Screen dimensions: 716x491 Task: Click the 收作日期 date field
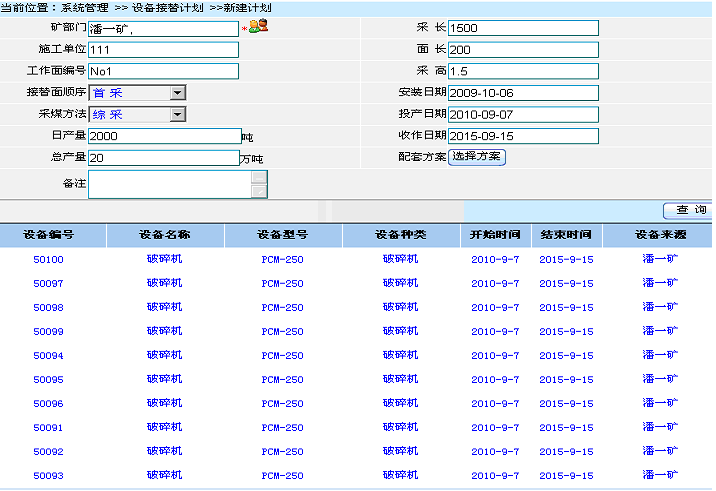(x=523, y=136)
